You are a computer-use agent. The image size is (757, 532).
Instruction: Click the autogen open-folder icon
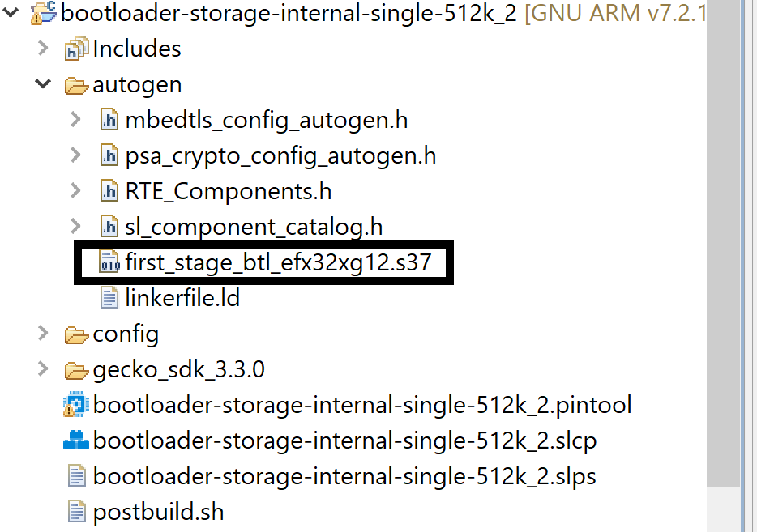[x=76, y=84]
